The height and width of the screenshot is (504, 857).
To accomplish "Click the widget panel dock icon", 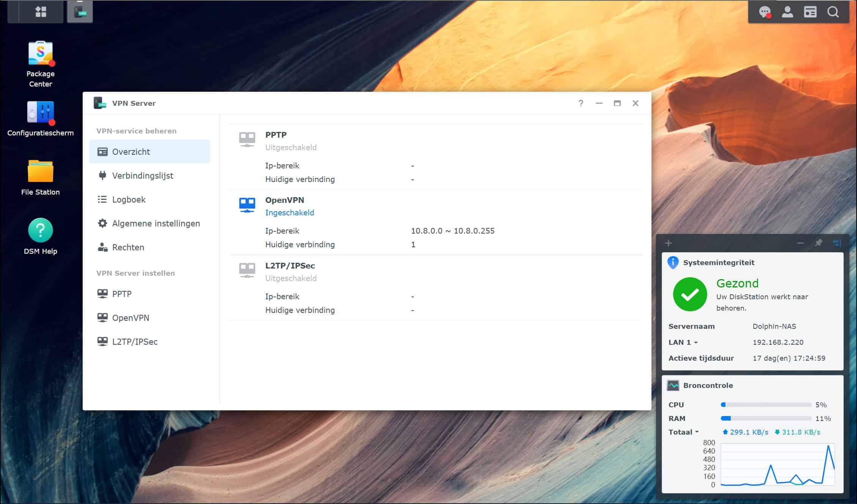I will [837, 243].
